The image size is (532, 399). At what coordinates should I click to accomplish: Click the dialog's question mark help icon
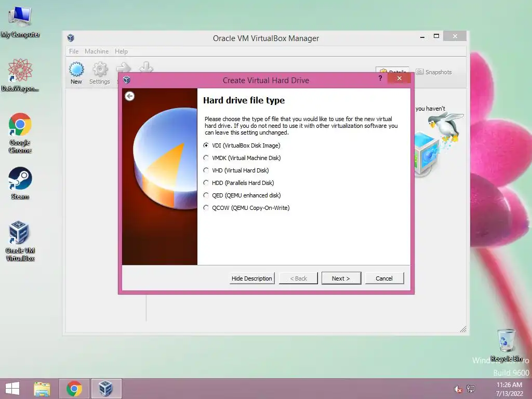pos(380,78)
